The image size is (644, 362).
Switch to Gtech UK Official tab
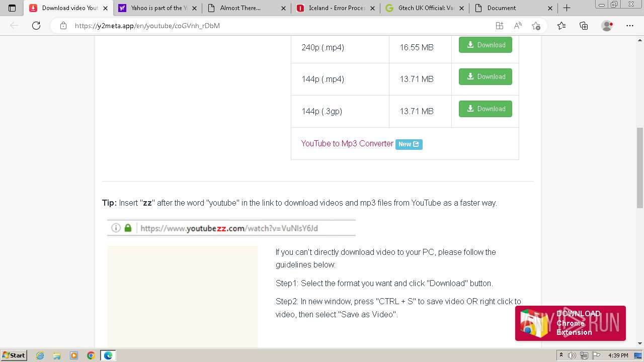click(x=424, y=8)
